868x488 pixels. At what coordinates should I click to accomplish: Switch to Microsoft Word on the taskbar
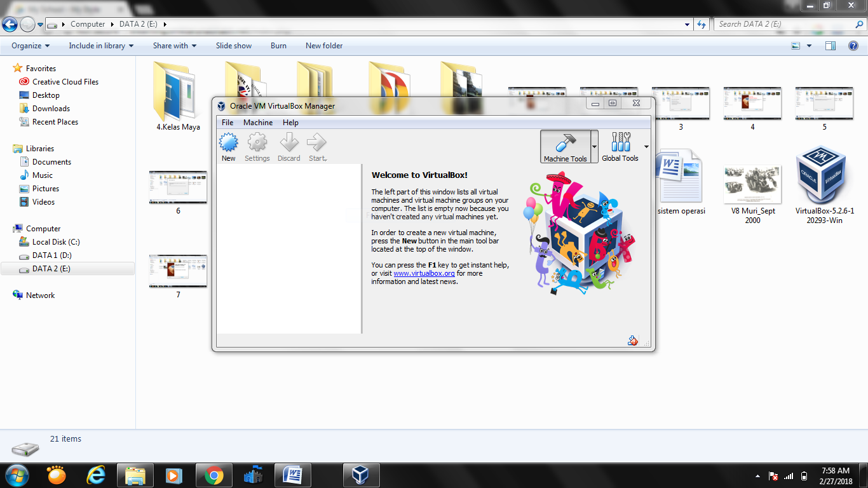pyautogui.click(x=292, y=475)
